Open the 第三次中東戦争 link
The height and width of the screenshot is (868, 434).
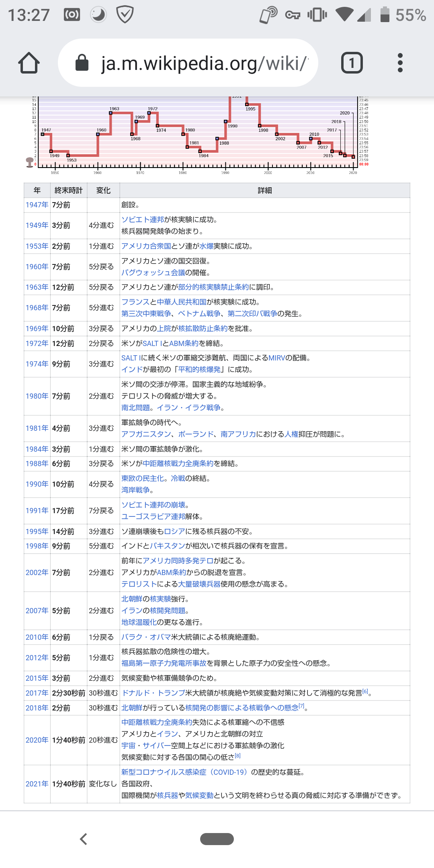[x=146, y=313]
